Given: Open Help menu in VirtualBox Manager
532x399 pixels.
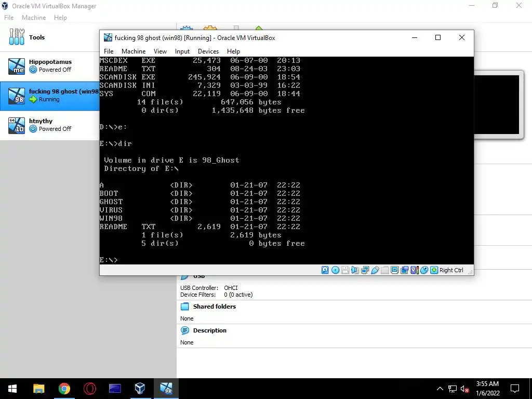Looking at the screenshot, I should coord(60,18).
